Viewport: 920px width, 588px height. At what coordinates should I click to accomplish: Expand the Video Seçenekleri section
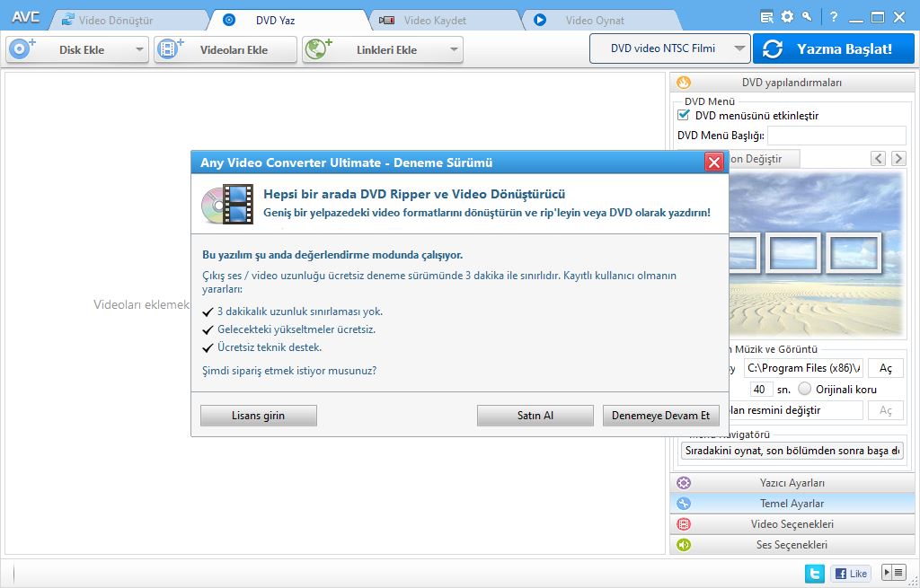[792, 524]
